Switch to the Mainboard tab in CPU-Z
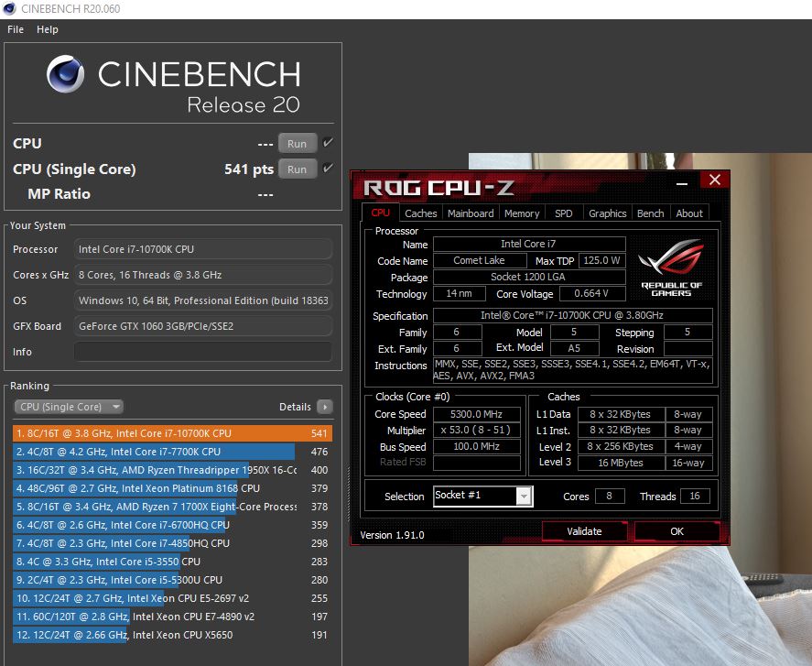812x666 pixels. [x=471, y=213]
